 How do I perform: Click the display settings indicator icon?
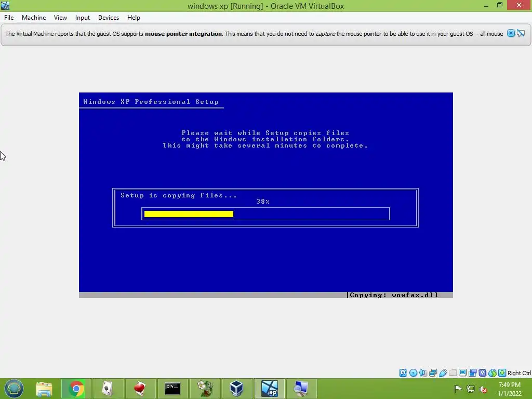(x=462, y=373)
